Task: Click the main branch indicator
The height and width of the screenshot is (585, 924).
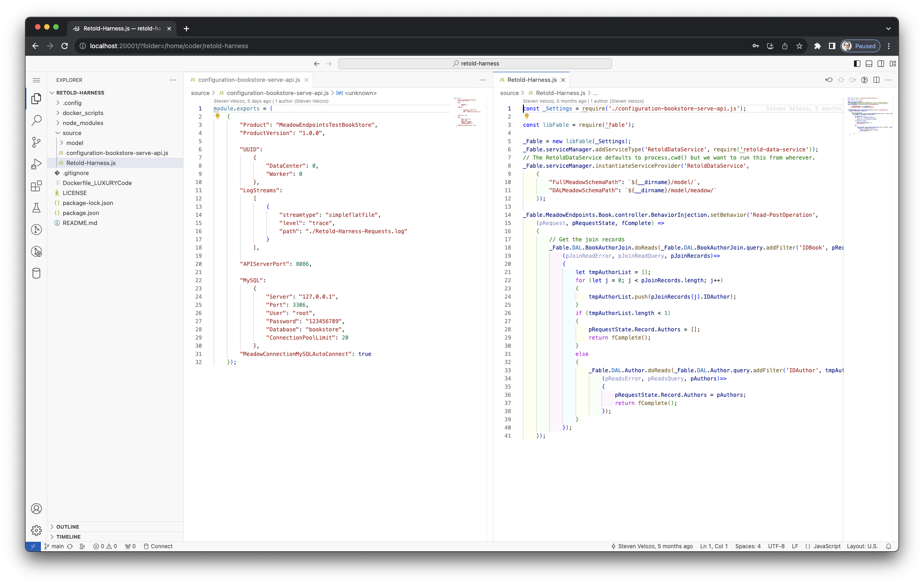Action: 54,546
